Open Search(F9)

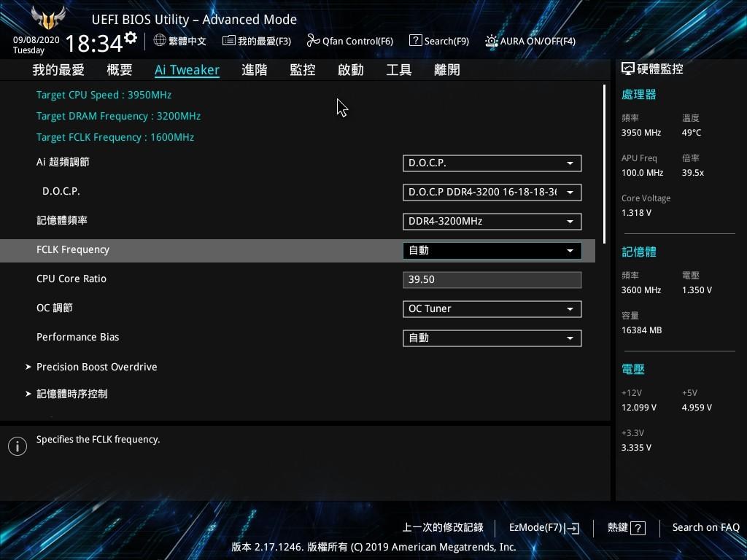click(439, 41)
